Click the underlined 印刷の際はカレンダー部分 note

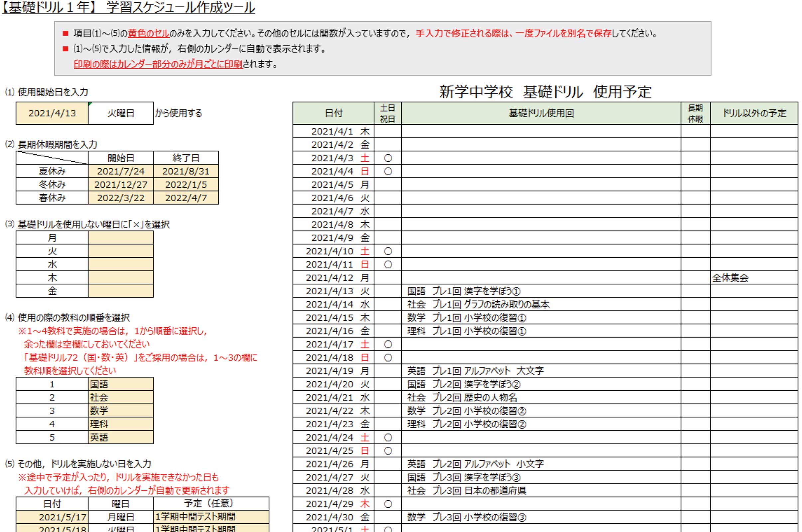[x=158, y=64]
